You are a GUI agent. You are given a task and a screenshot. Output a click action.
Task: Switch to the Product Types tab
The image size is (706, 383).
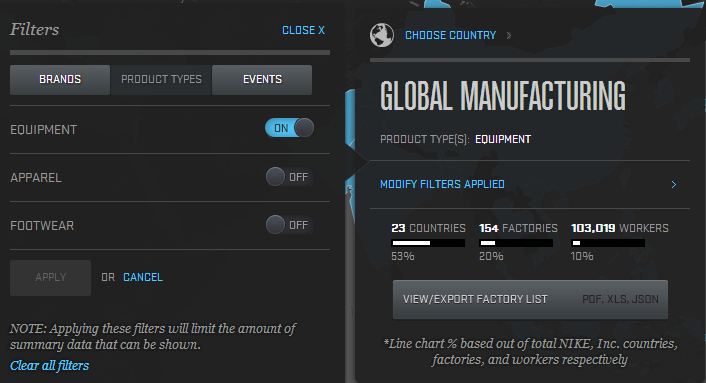(x=161, y=80)
